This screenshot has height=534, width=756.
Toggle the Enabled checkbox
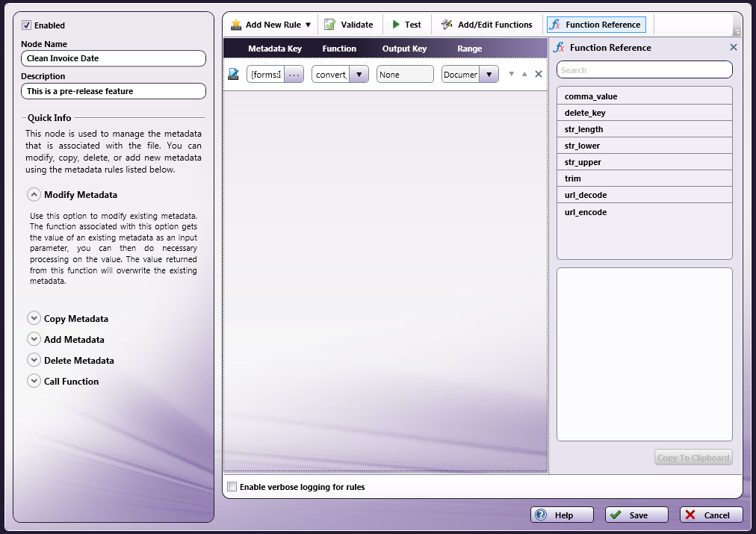click(26, 25)
